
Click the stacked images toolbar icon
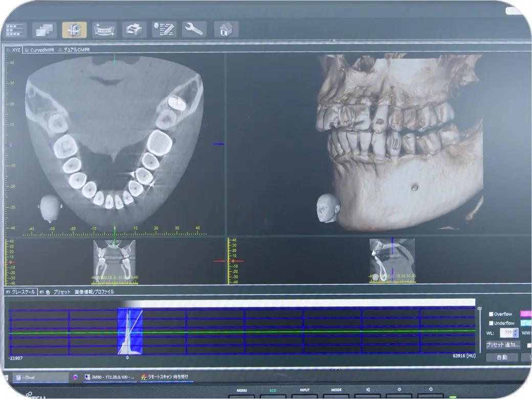(45, 30)
